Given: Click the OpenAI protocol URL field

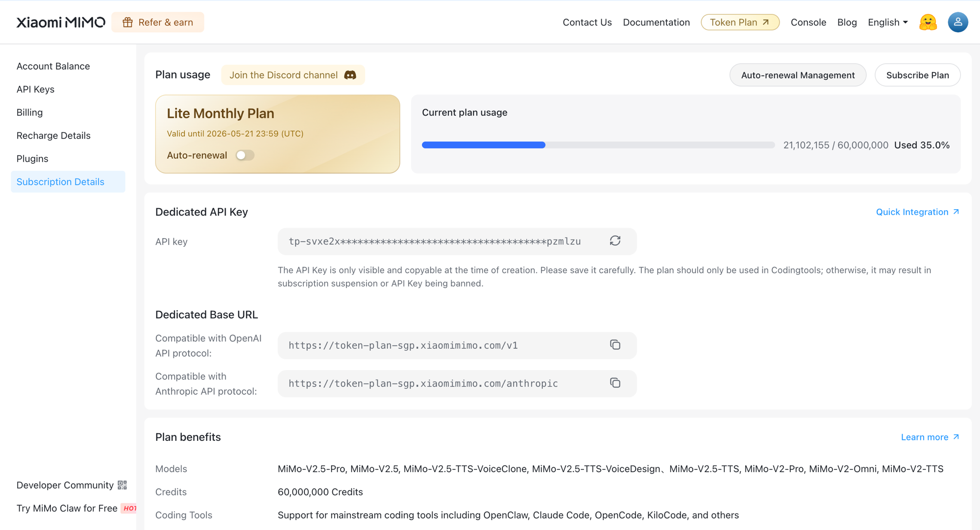Looking at the screenshot, I should [457, 345].
